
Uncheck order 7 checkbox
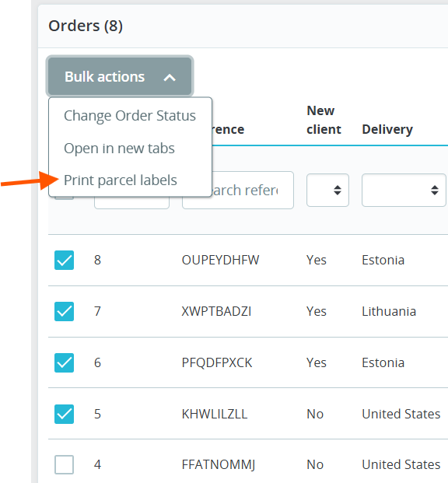64,311
